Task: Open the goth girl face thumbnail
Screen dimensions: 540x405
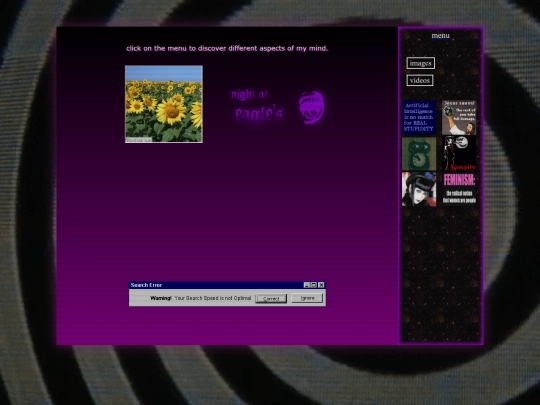Action: [419, 189]
